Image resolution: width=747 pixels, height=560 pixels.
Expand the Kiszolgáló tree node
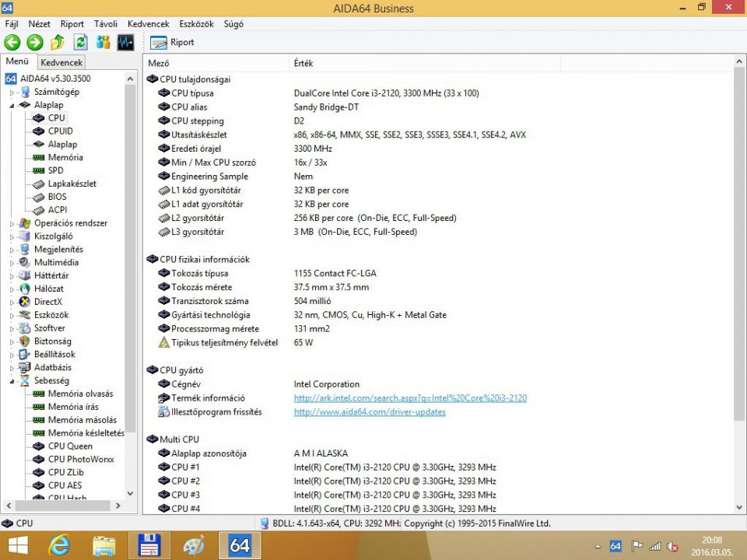click(12, 236)
